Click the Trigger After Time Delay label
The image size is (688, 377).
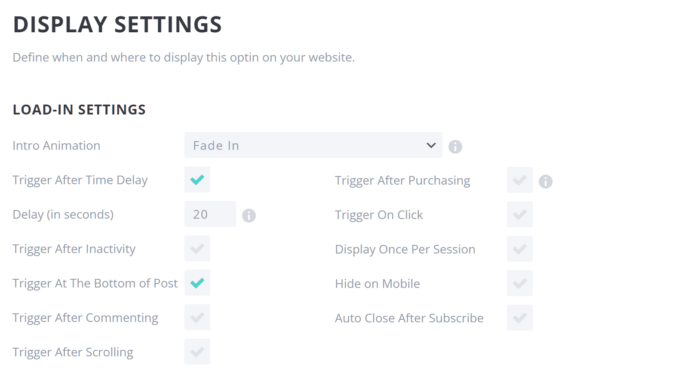point(80,180)
